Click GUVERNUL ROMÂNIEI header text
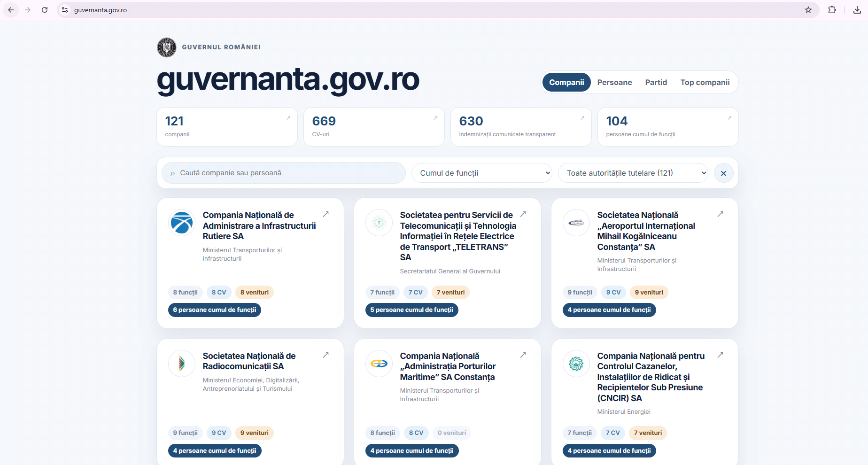This screenshot has height=465, width=868. (x=221, y=47)
